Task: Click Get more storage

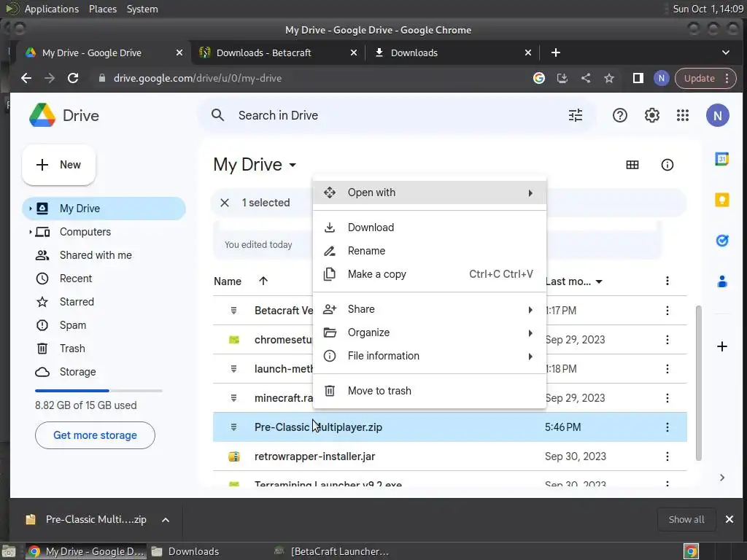Action: [x=95, y=435]
